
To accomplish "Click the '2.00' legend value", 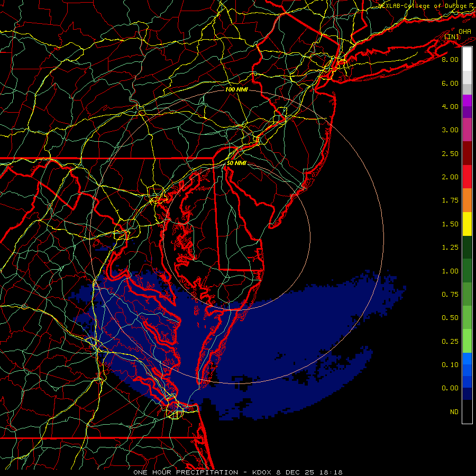I will (450, 177).
